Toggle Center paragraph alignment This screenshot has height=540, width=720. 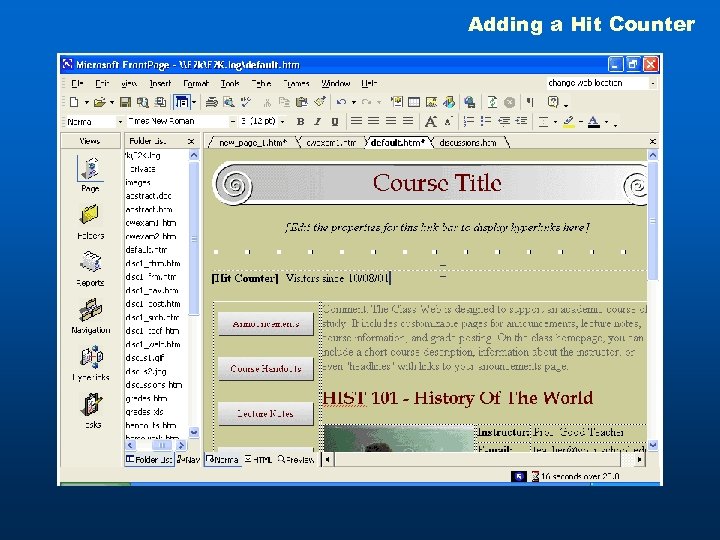(x=373, y=122)
